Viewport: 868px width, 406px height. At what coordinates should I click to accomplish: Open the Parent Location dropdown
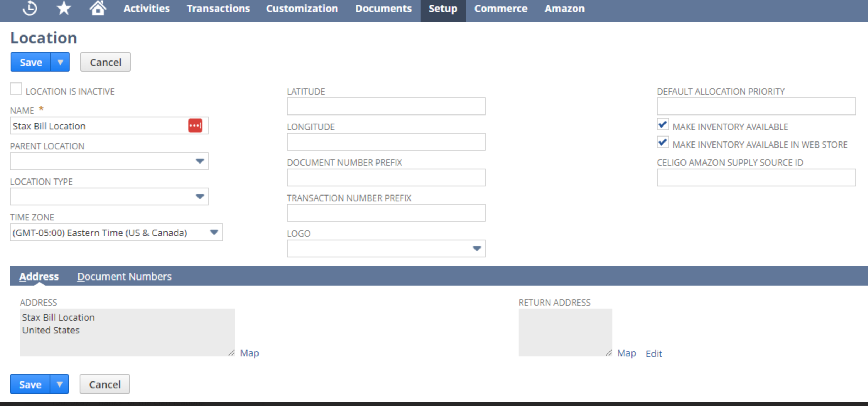tap(109, 161)
